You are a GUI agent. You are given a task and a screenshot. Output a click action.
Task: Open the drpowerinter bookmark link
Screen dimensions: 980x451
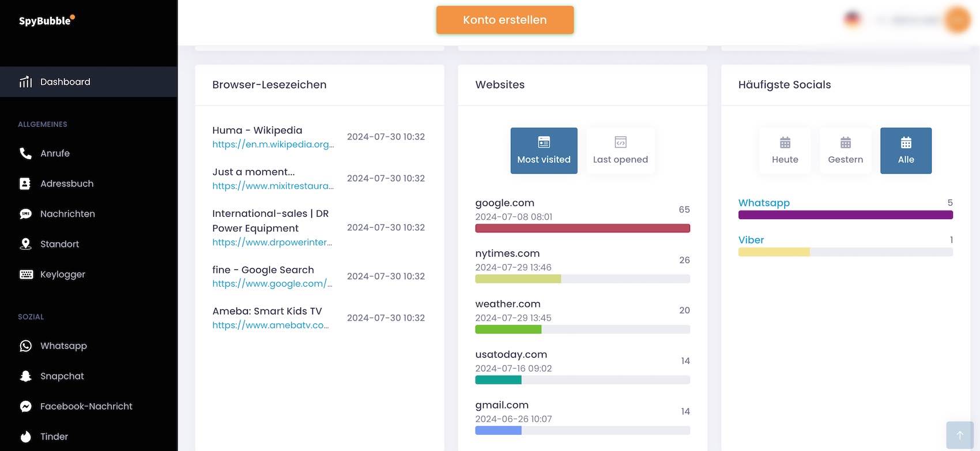pyautogui.click(x=272, y=242)
